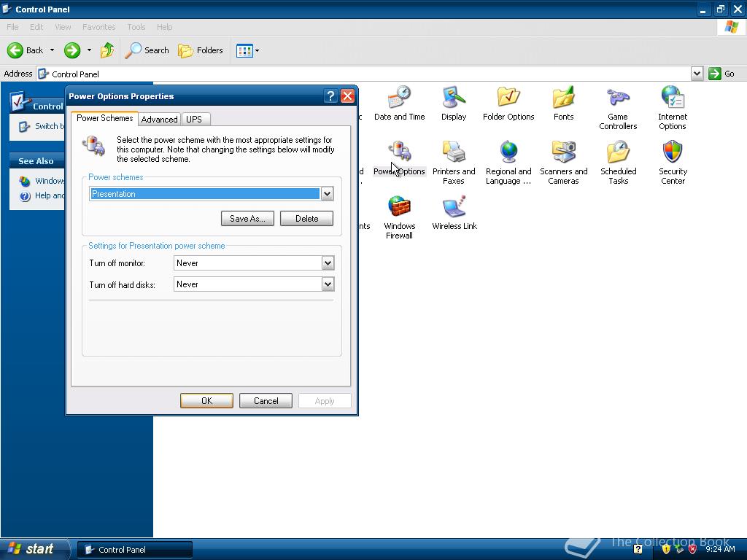Image resolution: width=747 pixels, height=560 pixels.
Task: Close the Power Options Properties dialog
Action: (x=348, y=96)
